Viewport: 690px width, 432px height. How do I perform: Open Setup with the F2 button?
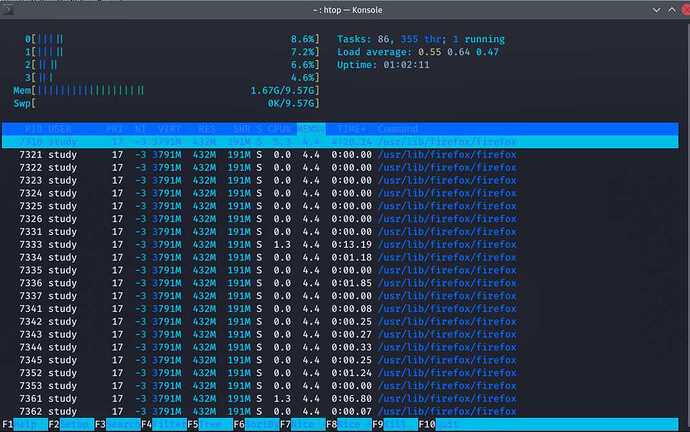pos(71,425)
